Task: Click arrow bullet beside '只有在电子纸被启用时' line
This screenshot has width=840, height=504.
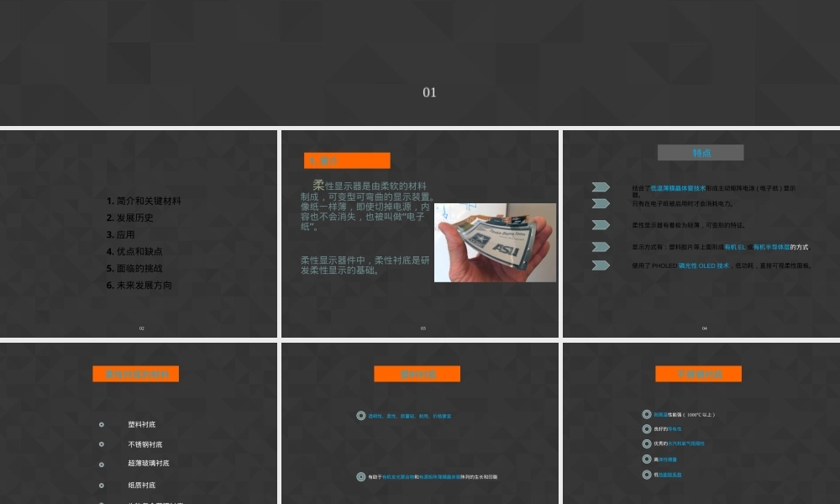Action: click(x=601, y=203)
